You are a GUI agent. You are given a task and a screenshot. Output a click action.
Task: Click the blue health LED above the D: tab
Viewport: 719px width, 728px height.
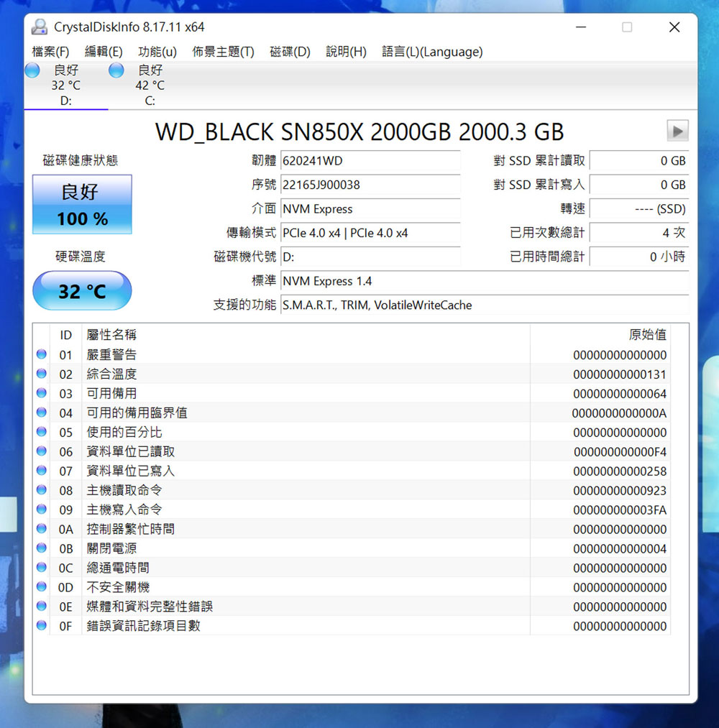tap(32, 70)
